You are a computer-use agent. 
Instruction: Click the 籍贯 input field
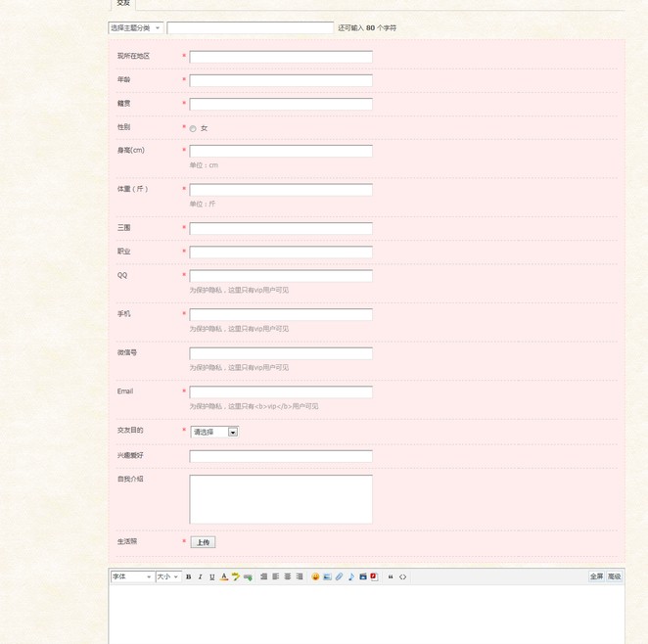click(x=281, y=104)
